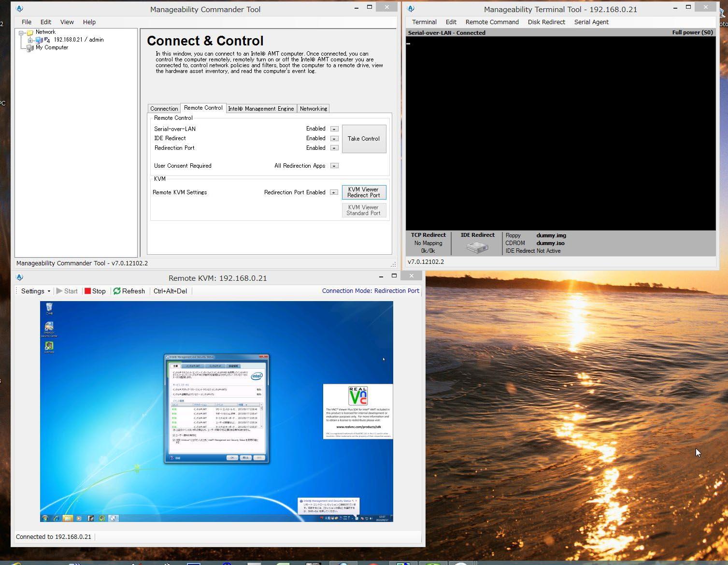
Task: Open the Terminal menu in Terminal Tool
Action: (x=424, y=22)
